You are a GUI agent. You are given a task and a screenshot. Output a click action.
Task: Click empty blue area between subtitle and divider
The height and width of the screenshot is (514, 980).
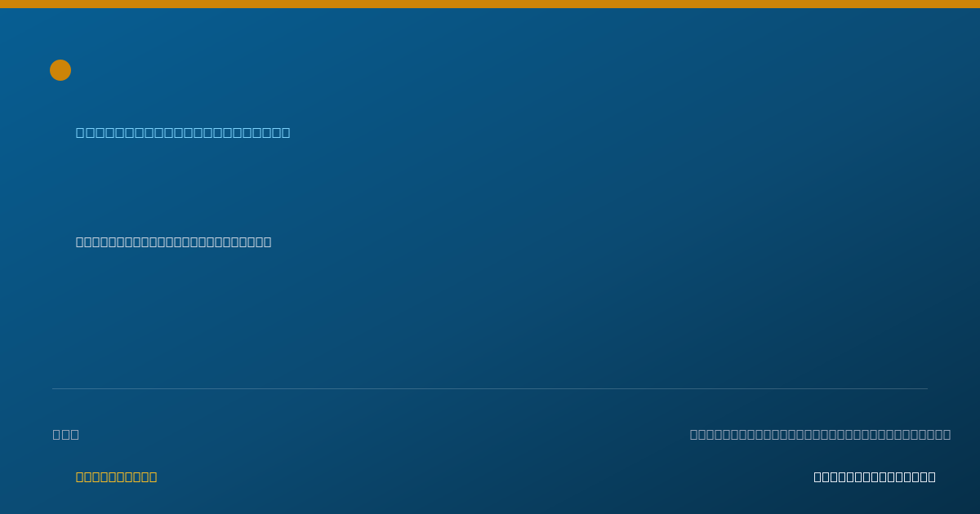[x=490, y=318]
